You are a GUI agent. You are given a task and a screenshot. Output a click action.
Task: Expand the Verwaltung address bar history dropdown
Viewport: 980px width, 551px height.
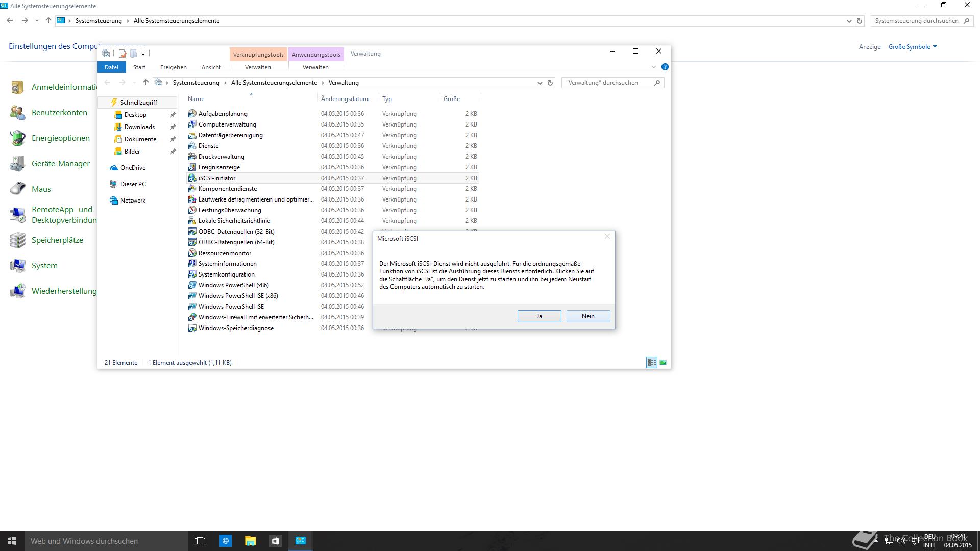point(540,83)
